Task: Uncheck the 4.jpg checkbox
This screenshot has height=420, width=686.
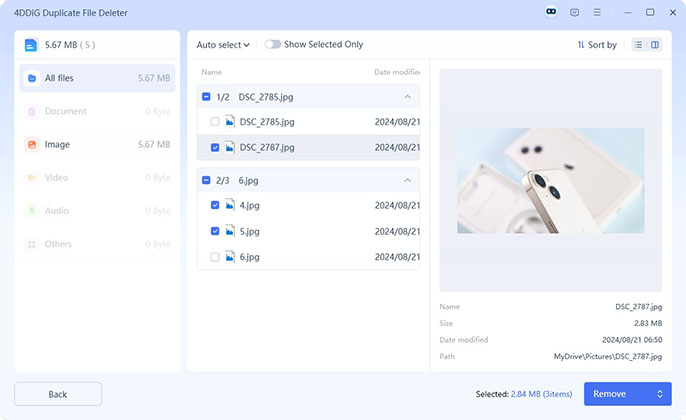Action: pyautogui.click(x=215, y=205)
